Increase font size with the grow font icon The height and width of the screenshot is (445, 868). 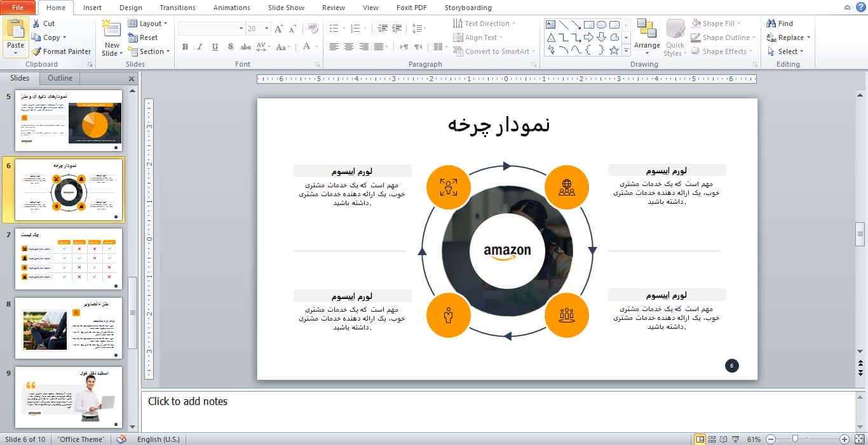[279, 29]
